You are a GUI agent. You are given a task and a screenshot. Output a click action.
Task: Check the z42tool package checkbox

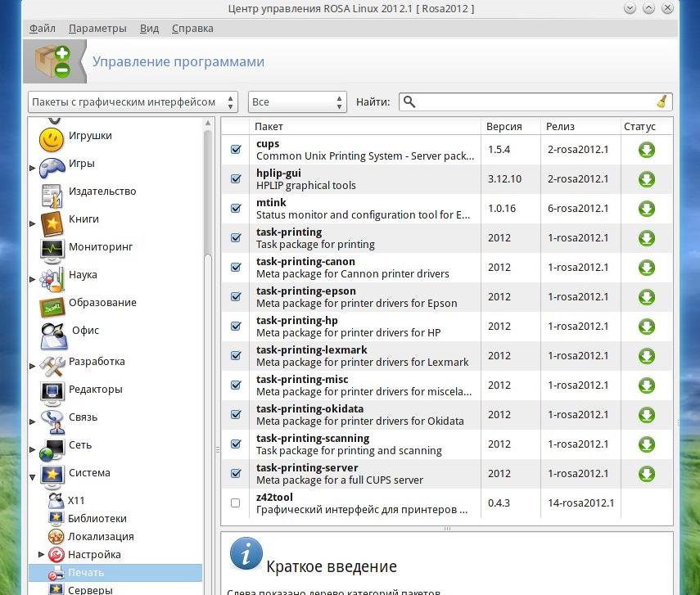[236, 503]
